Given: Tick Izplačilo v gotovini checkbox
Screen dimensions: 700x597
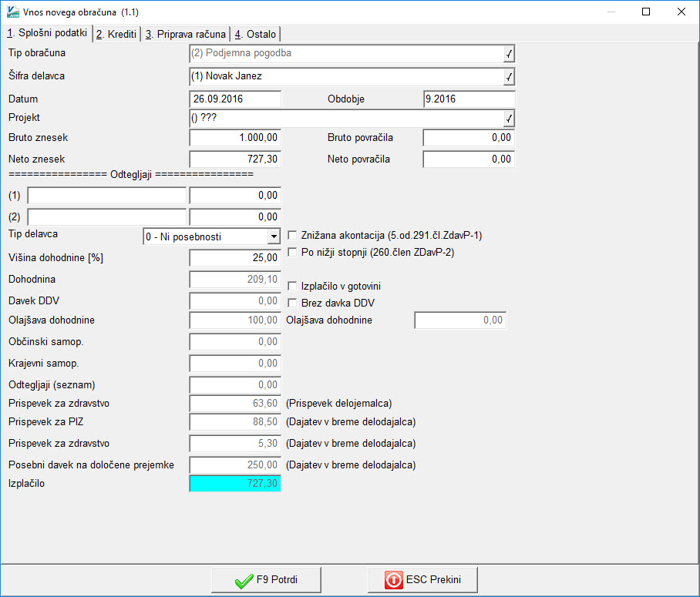Looking at the screenshot, I should pos(292,286).
